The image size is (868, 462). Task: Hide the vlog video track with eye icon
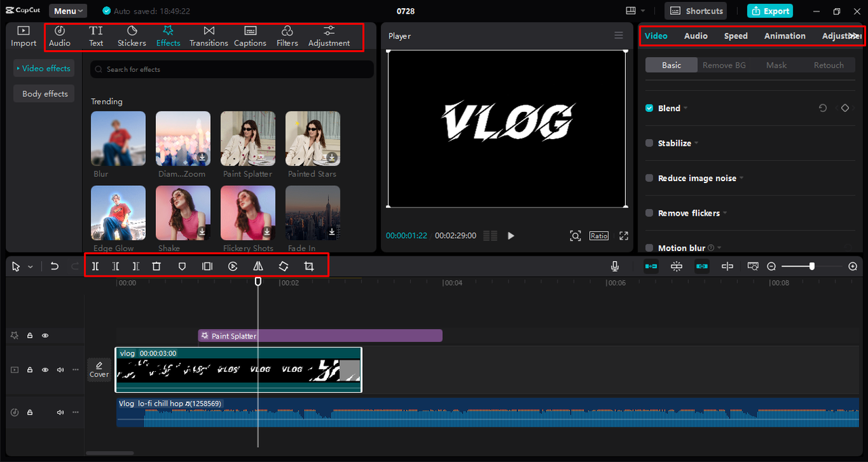click(45, 370)
